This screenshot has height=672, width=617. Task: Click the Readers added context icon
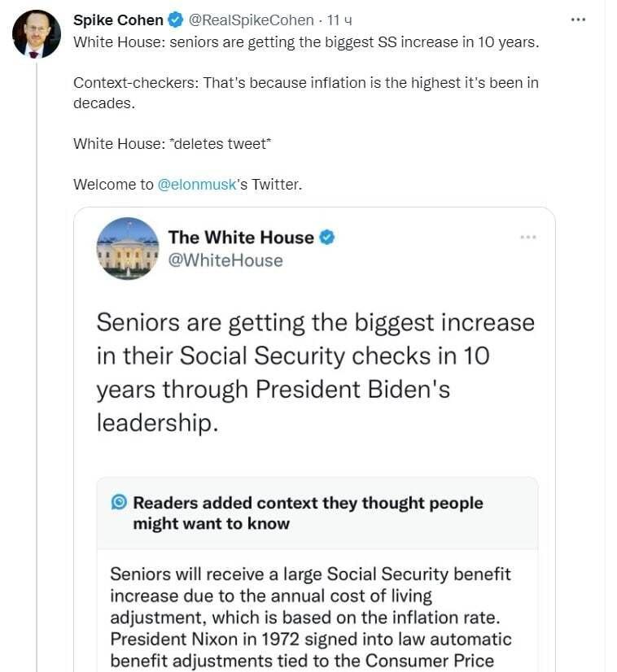(118, 503)
